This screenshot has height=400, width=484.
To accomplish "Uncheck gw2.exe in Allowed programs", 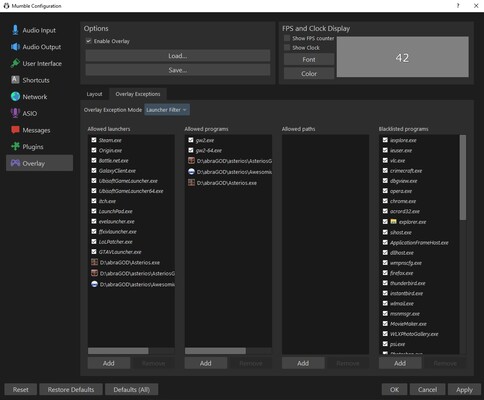I will coord(191,140).
